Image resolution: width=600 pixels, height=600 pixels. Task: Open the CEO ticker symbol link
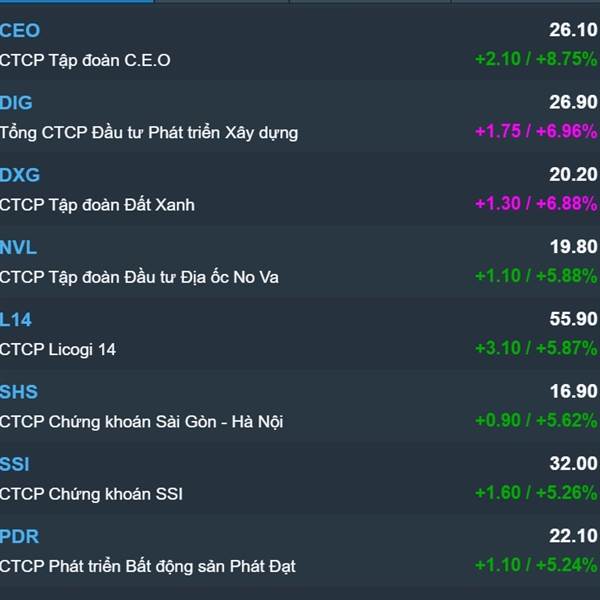tap(20, 31)
